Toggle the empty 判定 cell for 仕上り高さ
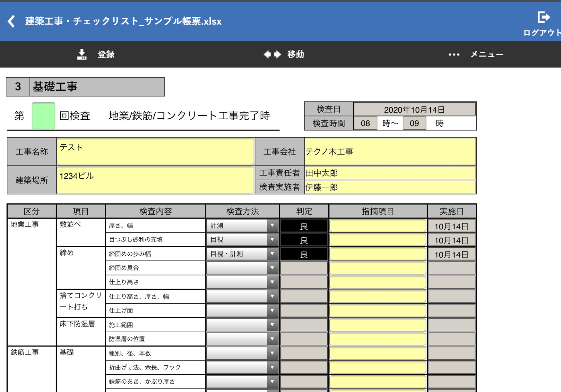Viewport: 561px width, 392px height. (304, 282)
